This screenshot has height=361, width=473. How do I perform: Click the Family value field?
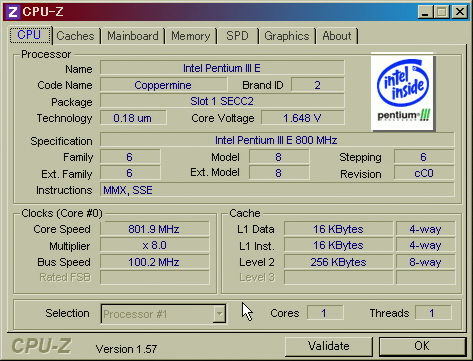pyautogui.click(x=130, y=157)
